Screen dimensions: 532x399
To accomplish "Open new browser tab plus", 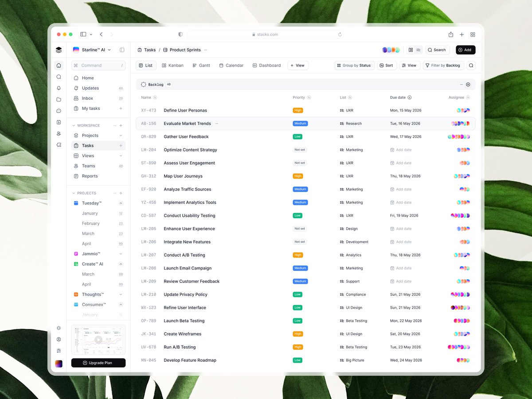I will click(x=462, y=35).
